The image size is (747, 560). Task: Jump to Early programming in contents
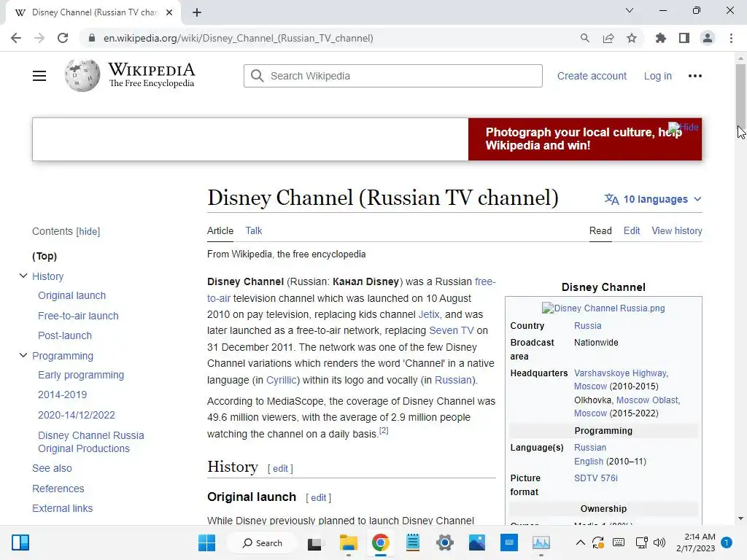tap(81, 375)
